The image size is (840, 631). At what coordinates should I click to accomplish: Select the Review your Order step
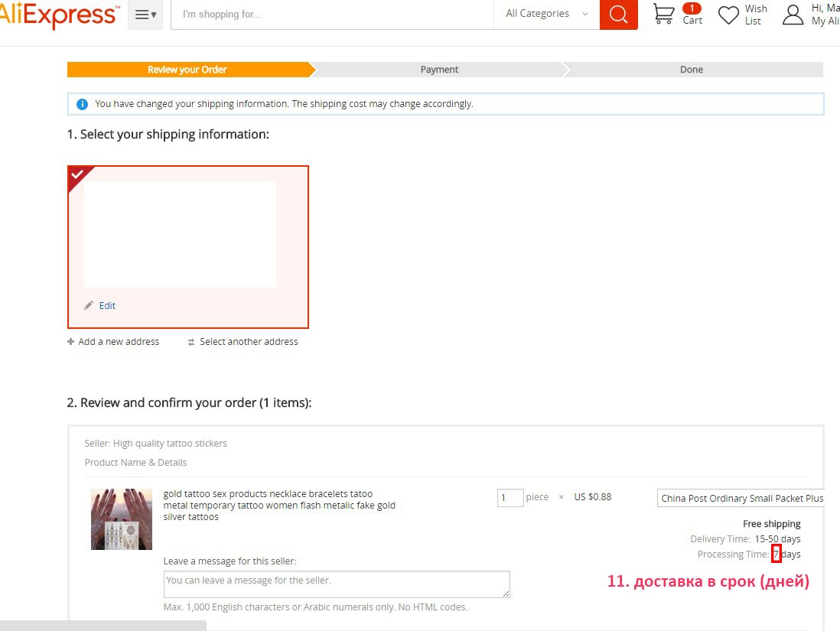[187, 70]
